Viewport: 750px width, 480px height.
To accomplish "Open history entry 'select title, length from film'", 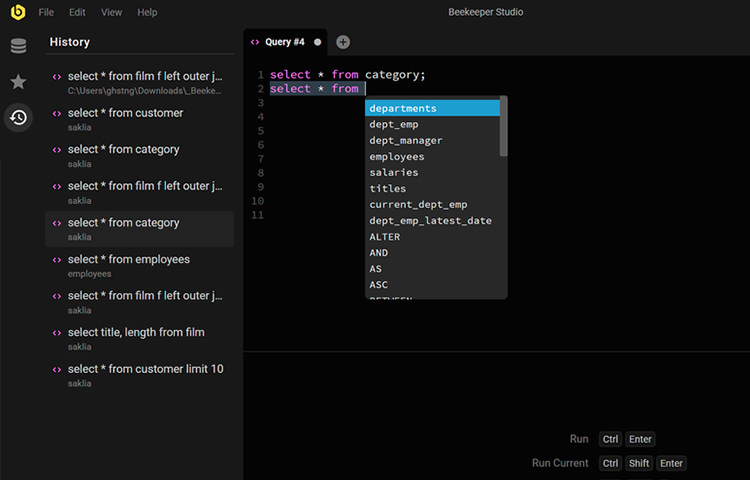I will [x=139, y=338].
